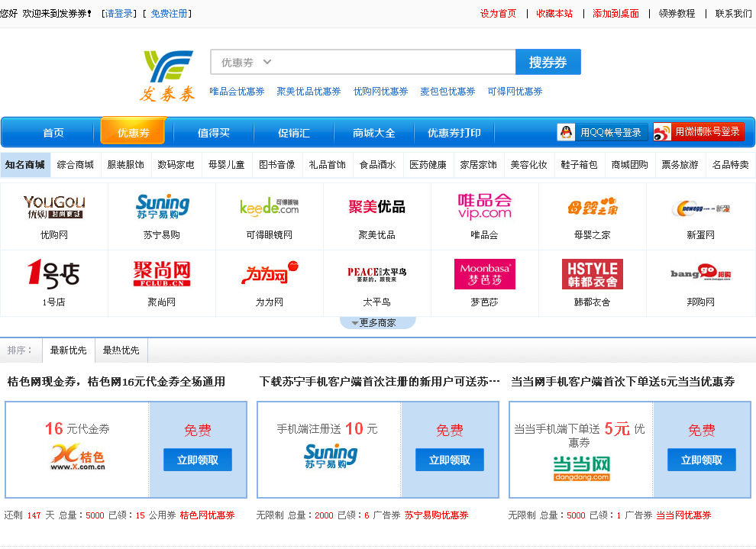The width and height of the screenshot is (756, 549).
Task: Open the 聚美优品优惠券 quick link
Action: pyautogui.click(x=309, y=92)
